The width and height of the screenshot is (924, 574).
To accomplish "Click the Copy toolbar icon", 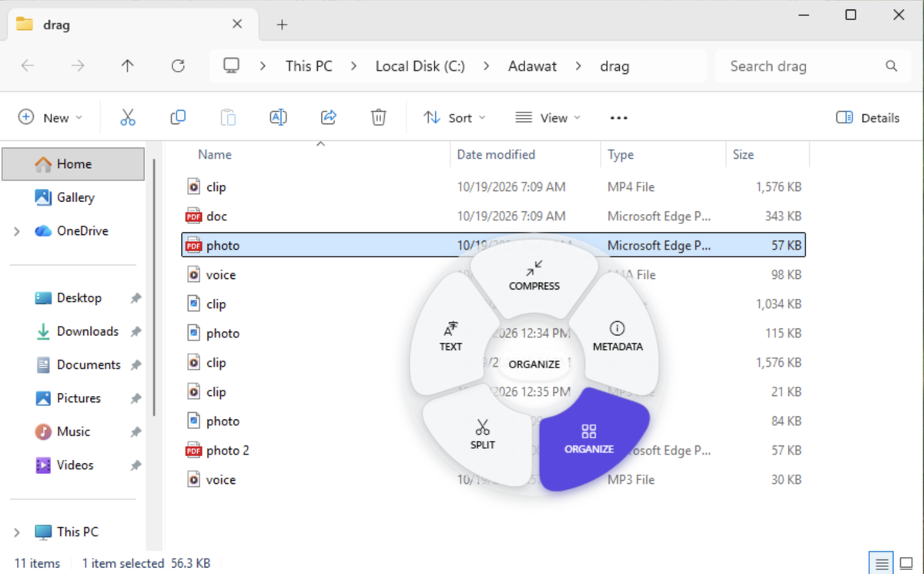I will (x=178, y=117).
